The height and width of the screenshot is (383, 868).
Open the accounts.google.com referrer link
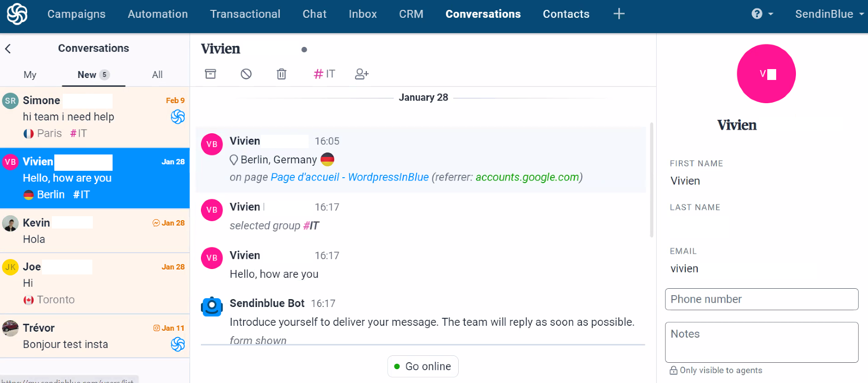click(x=527, y=177)
